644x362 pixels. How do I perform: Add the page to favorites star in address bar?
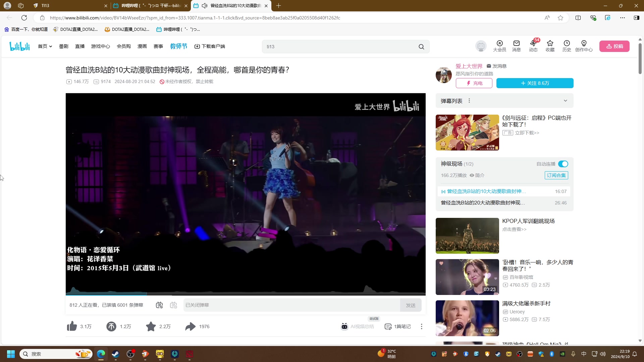(x=560, y=18)
